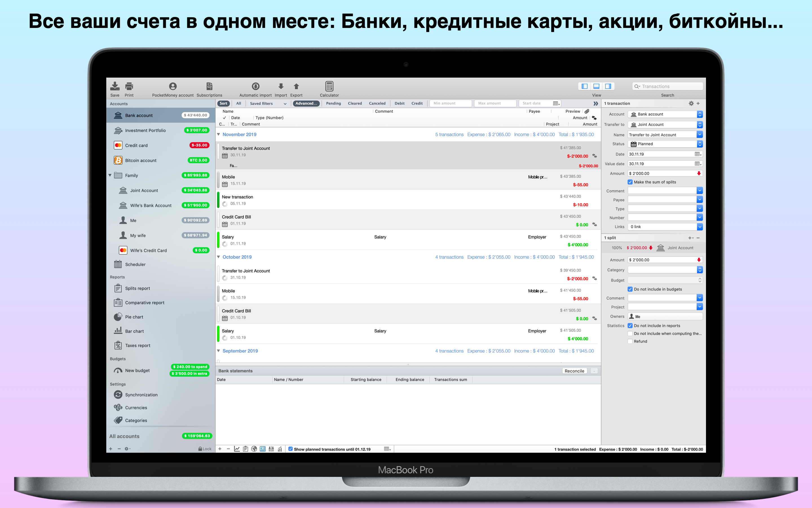The image size is (812, 508).
Task: Click the Min amount filter field
Action: (x=451, y=104)
